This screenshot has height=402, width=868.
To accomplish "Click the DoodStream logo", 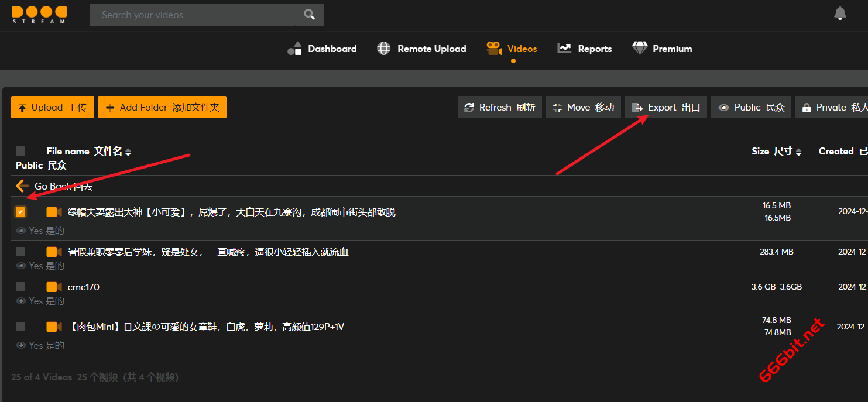I will point(39,15).
